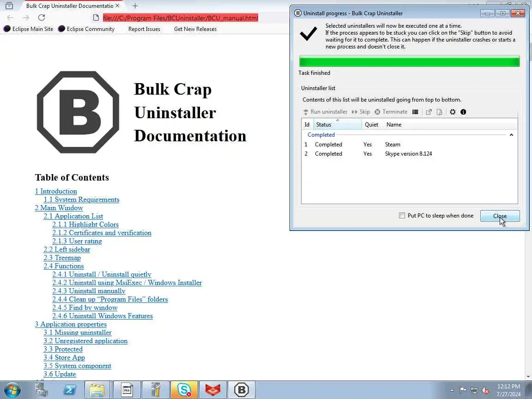Open the 2.1.1 Highlight Colors link
This screenshot has width=532, height=399.
[x=85, y=224]
